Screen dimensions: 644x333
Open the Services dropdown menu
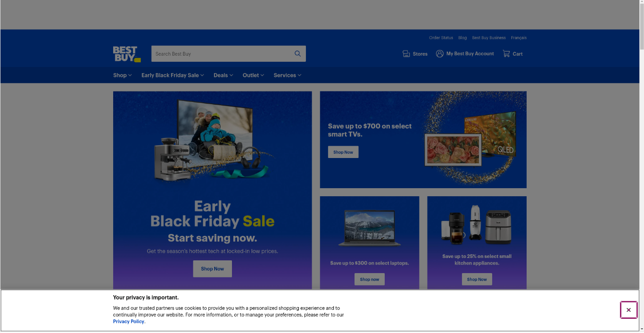(x=287, y=75)
